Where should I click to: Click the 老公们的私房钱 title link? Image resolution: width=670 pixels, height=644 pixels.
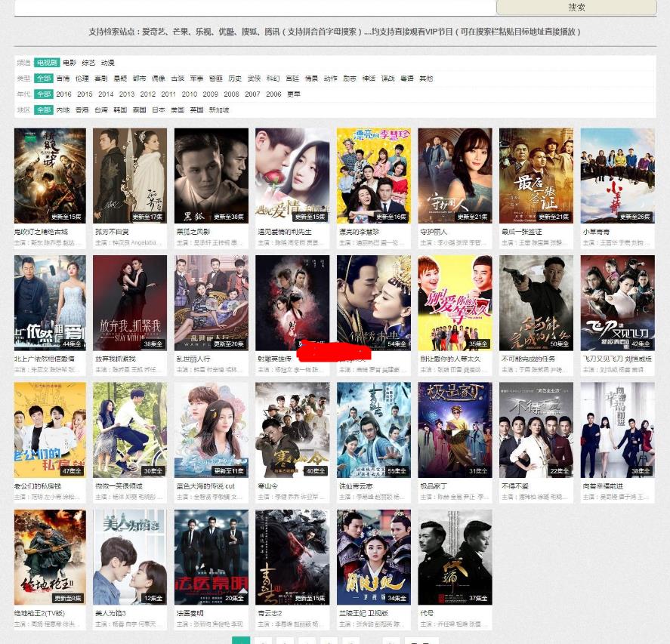[38, 486]
